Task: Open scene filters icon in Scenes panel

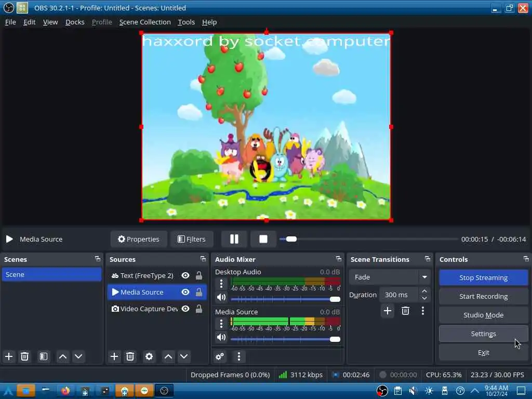Action: (x=44, y=356)
